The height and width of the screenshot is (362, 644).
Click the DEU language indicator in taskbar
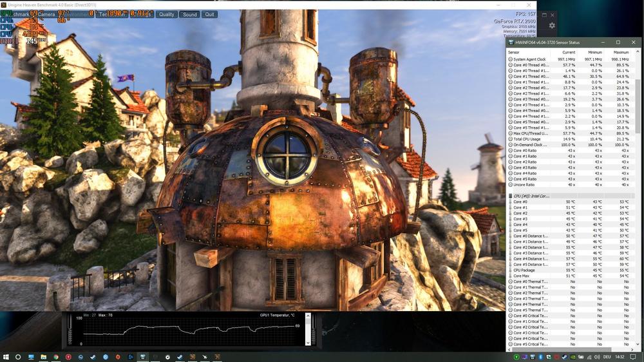[x=609, y=357]
